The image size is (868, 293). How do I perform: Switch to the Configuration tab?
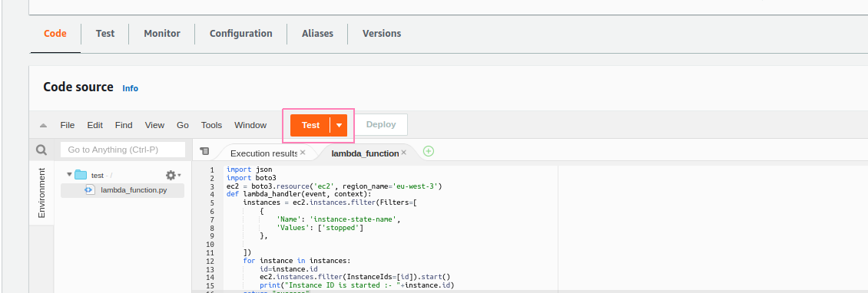pyautogui.click(x=240, y=34)
